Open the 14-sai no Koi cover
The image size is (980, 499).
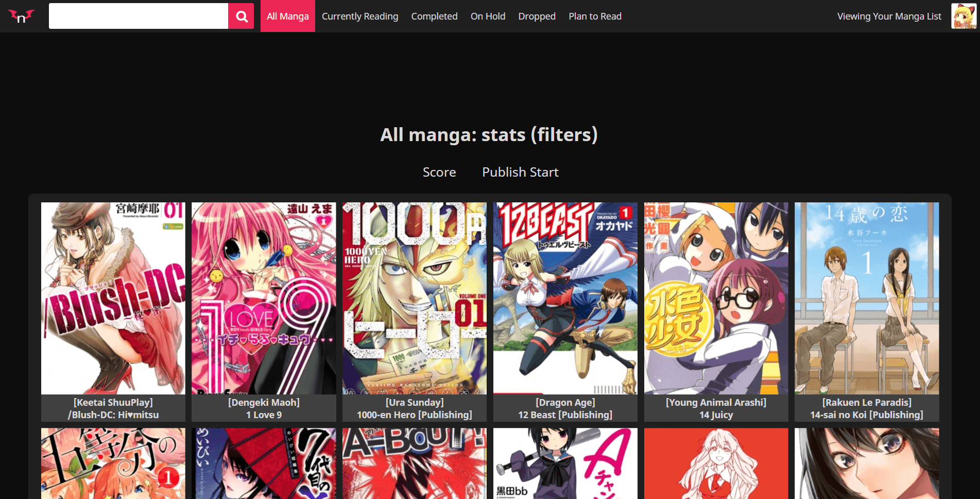click(867, 298)
